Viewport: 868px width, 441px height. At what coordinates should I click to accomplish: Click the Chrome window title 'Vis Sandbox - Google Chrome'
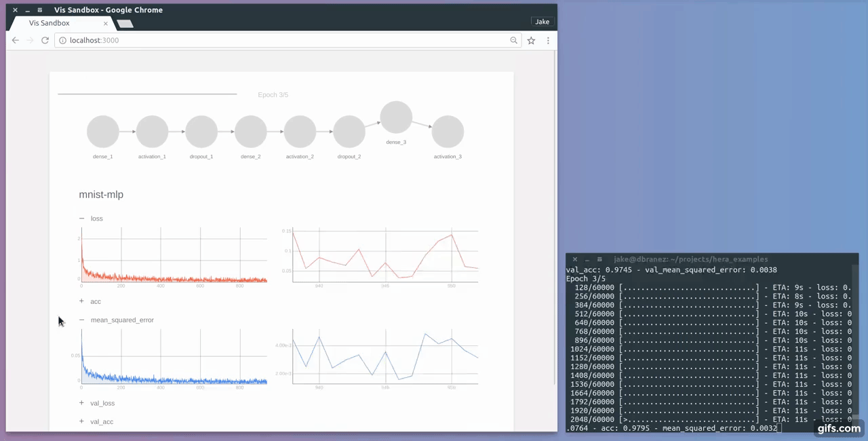pyautogui.click(x=108, y=10)
